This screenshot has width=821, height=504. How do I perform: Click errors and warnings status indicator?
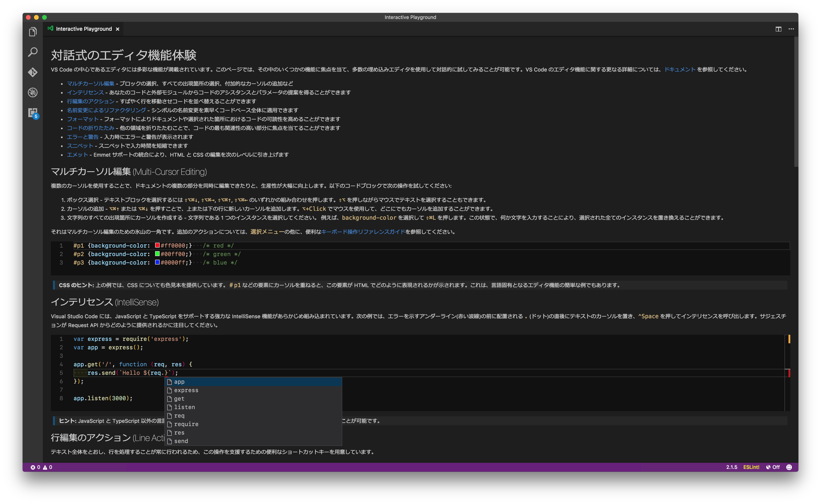pos(41,467)
